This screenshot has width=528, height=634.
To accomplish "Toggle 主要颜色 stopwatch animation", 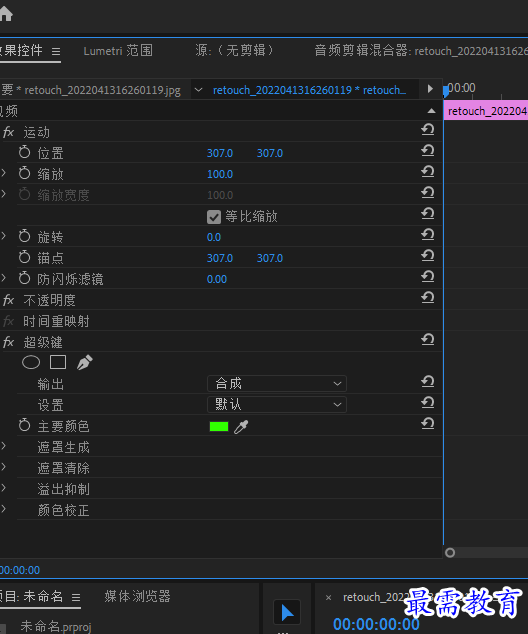I will (24, 426).
